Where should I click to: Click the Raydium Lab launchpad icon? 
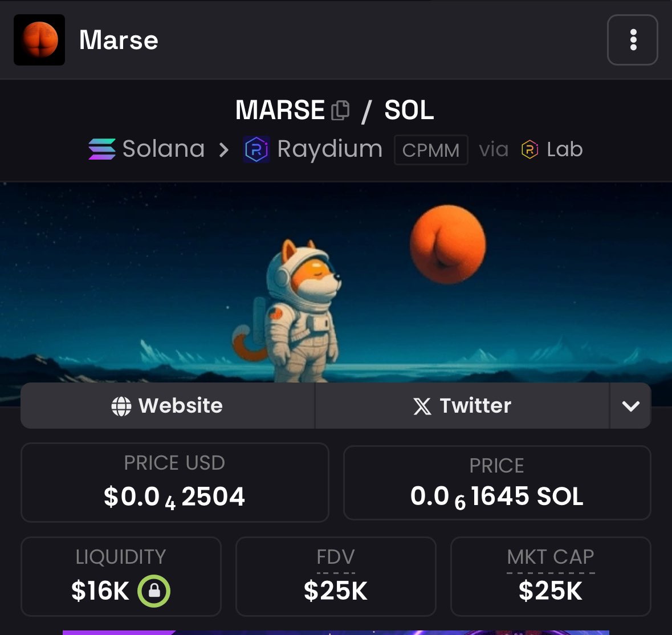coord(530,149)
